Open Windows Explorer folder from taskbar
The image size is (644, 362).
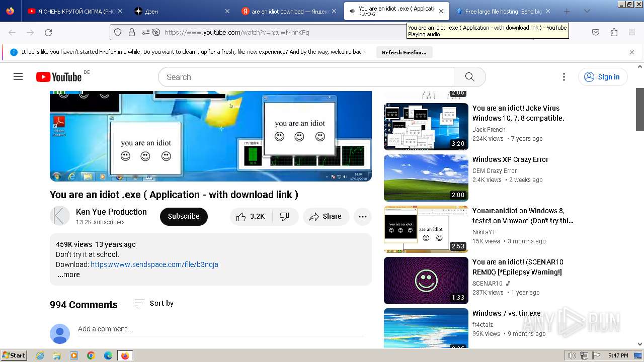tap(57, 355)
